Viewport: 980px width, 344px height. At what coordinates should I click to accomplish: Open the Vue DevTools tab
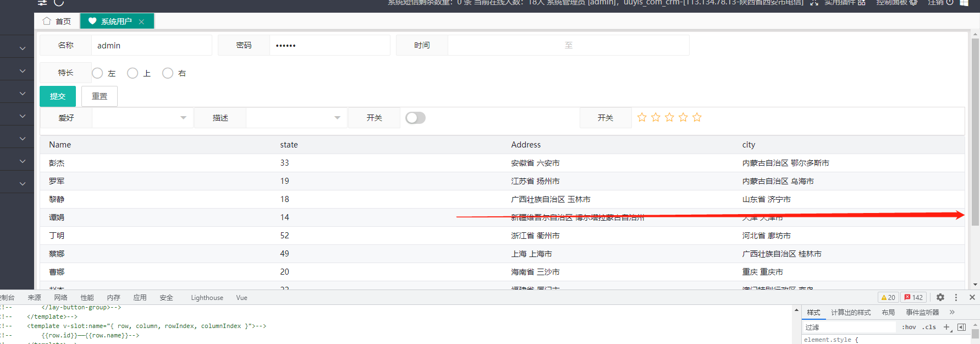click(242, 297)
